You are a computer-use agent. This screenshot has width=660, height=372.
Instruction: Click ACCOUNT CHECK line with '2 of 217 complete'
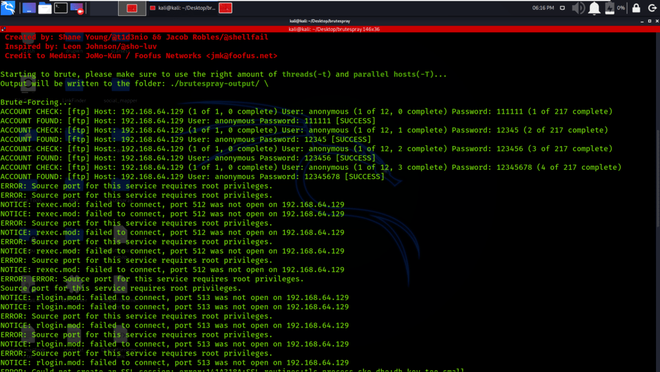304,130
